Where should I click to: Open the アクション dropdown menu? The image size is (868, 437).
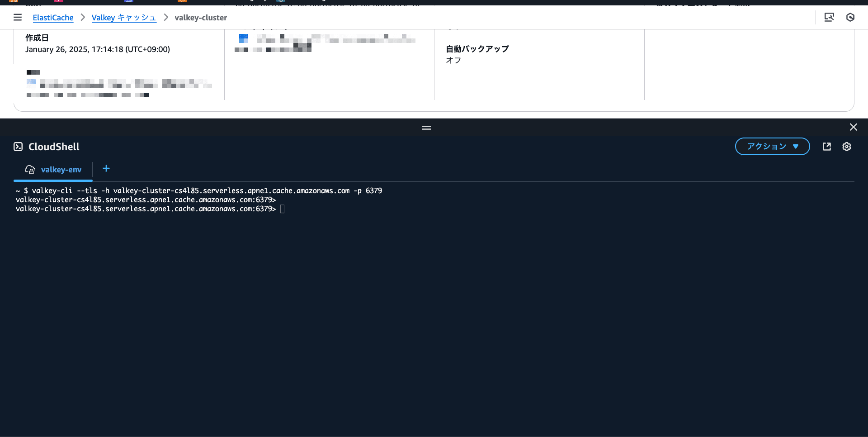(772, 147)
